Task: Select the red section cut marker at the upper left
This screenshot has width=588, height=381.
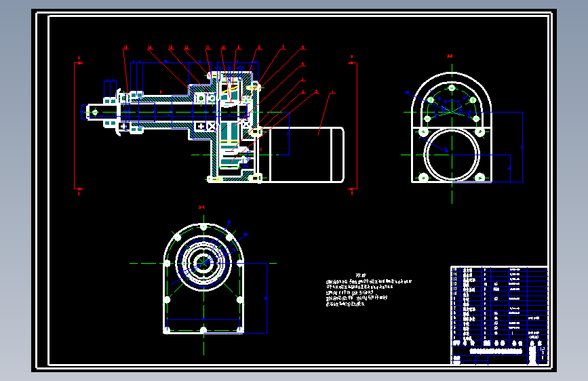Action: point(79,61)
